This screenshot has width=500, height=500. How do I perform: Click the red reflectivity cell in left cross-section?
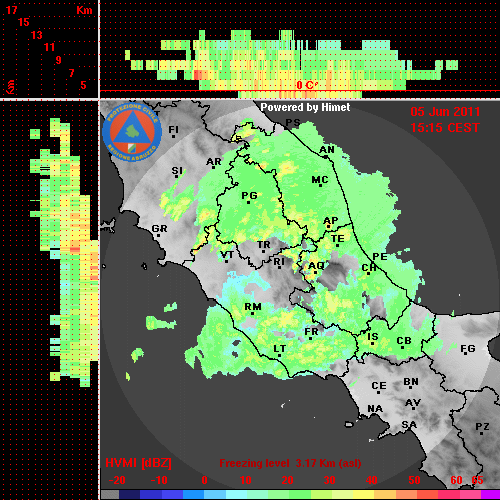75,249
